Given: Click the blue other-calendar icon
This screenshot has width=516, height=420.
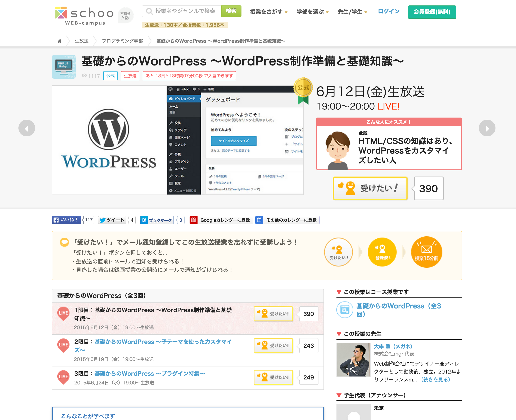Looking at the screenshot, I should [x=259, y=220].
